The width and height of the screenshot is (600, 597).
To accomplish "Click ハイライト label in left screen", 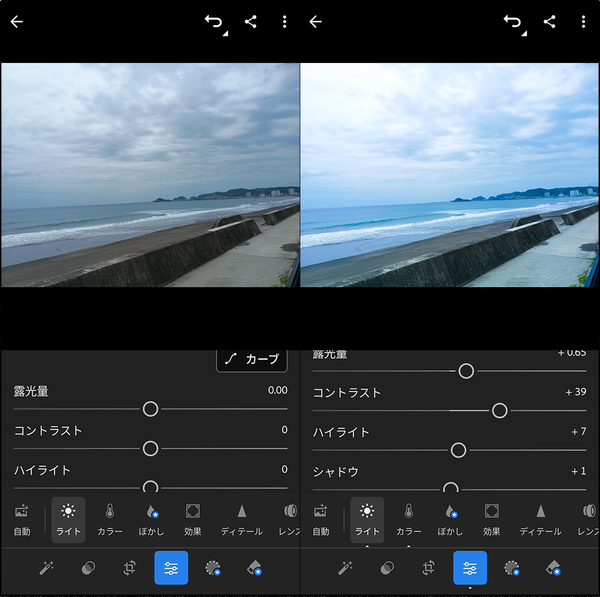I will pos(42,471).
